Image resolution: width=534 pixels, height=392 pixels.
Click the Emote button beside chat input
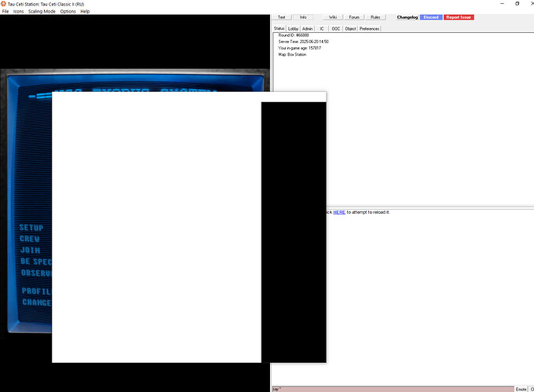521,388
